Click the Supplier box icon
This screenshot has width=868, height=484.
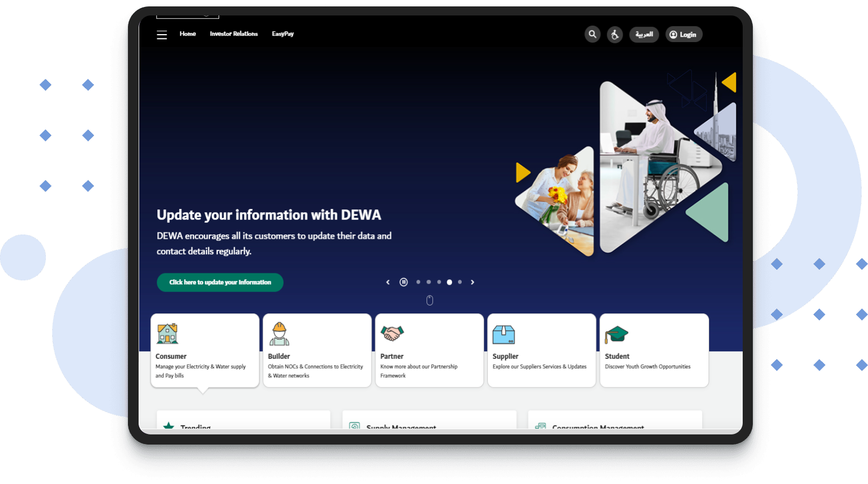coord(504,334)
